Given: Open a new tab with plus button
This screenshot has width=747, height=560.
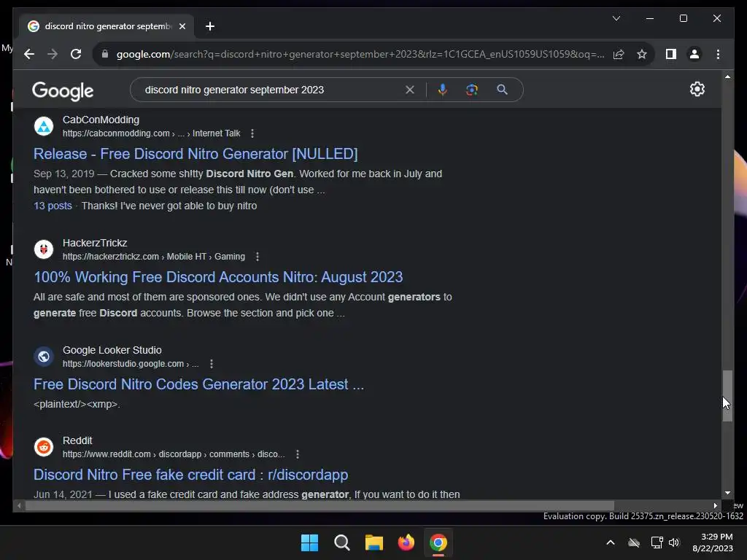Looking at the screenshot, I should tap(209, 26).
